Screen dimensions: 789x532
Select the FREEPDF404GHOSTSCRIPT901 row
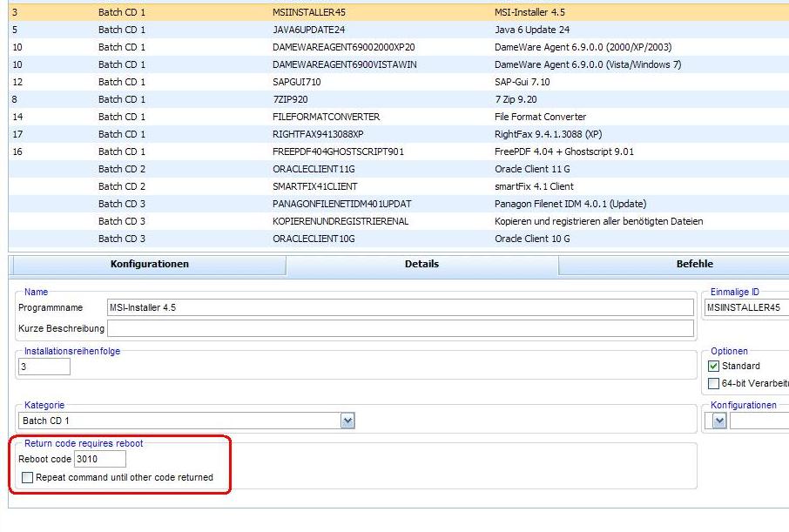click(399, 152)
